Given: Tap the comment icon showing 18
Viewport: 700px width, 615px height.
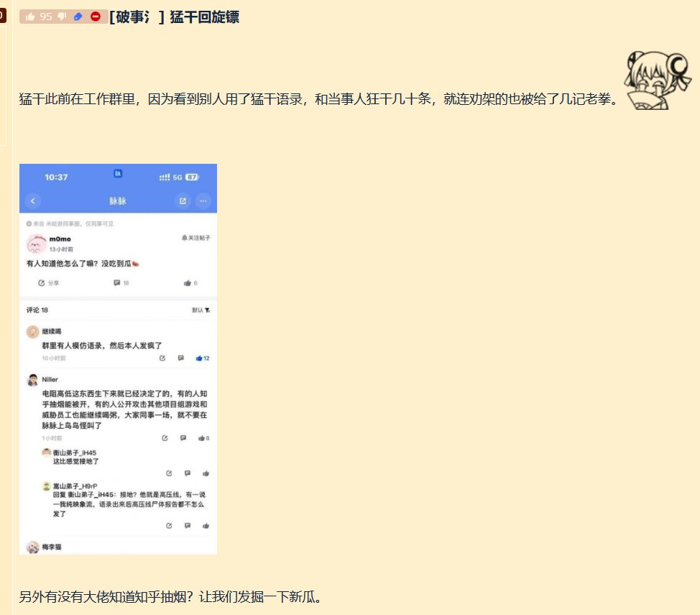Looking at the screenshot, I should pos(121,283).
